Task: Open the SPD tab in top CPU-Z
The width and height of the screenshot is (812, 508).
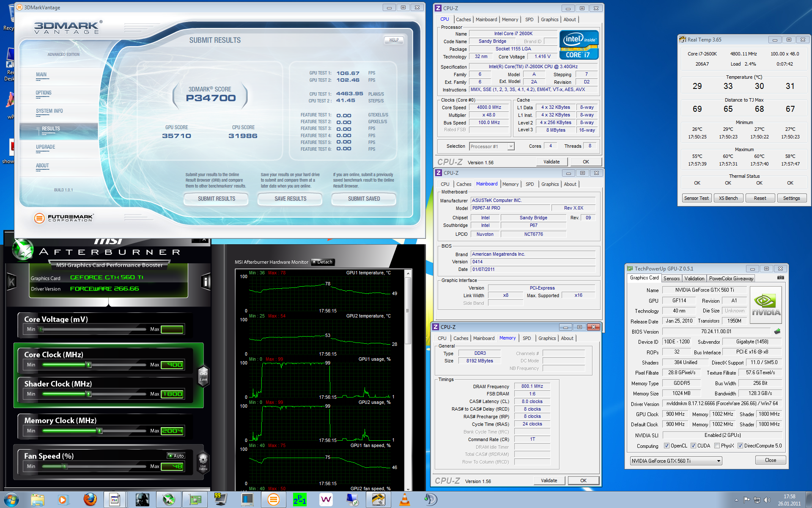Action: tap(529, 19)
